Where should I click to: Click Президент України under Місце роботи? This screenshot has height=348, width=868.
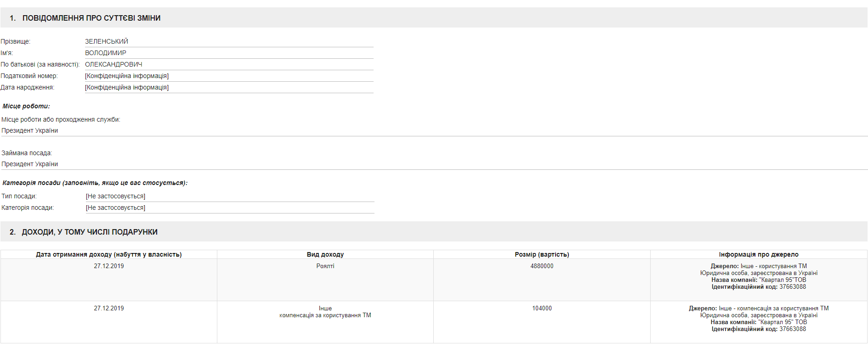30,130
